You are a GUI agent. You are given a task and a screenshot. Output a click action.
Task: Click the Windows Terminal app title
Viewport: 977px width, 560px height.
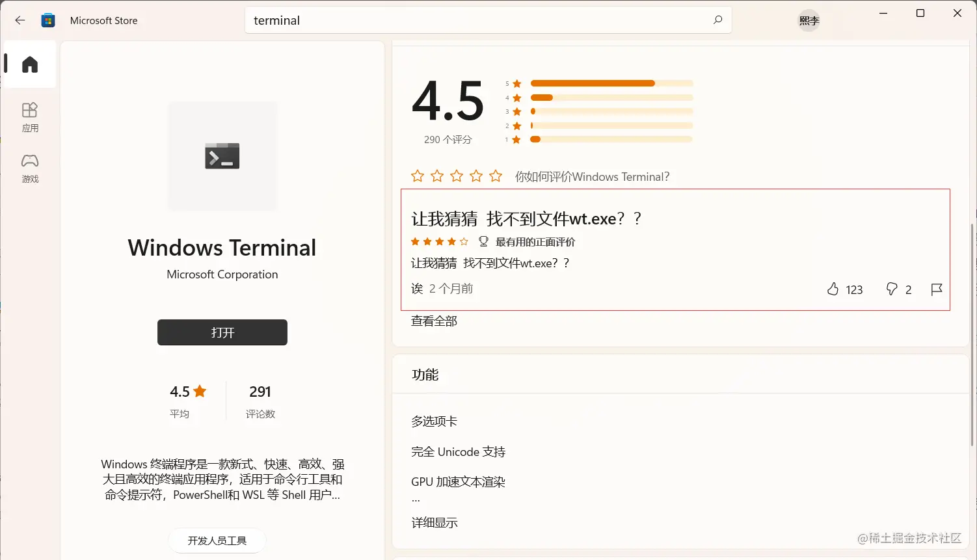222,248
